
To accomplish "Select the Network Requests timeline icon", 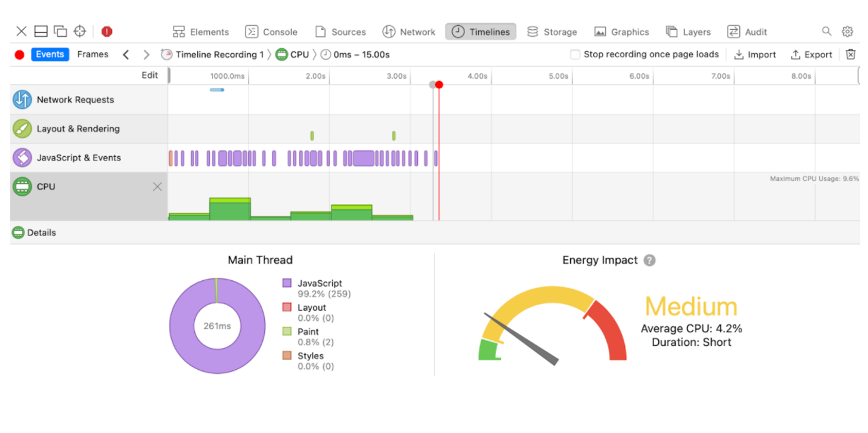I will click(x=22, y=100).
